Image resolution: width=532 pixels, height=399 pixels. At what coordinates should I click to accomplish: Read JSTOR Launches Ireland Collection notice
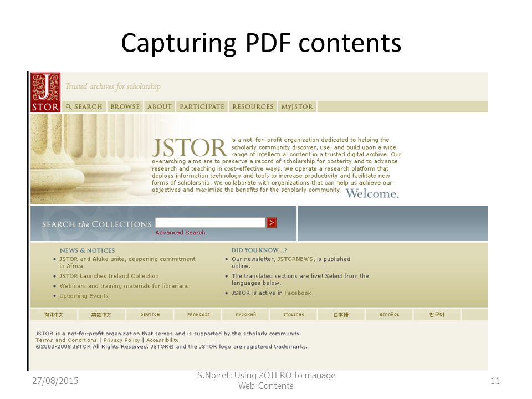click(109, 276)
